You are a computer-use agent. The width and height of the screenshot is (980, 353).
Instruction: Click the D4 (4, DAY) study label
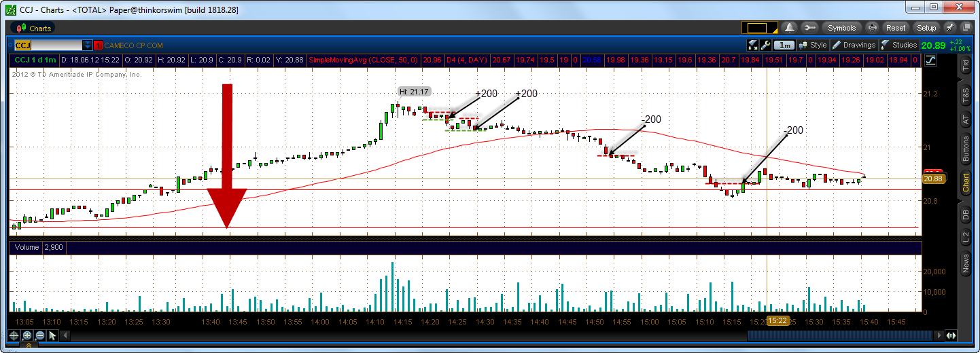coord(468,60)
